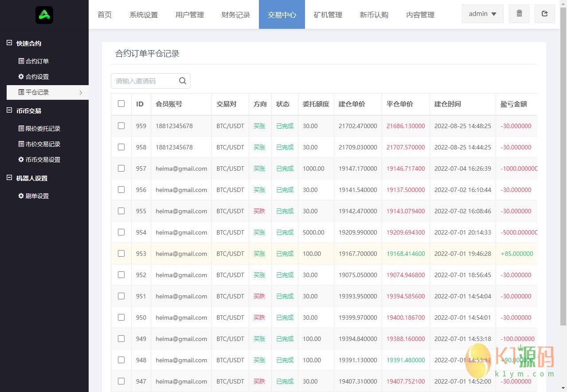Select 平仓记录 in the sidebar
Image resolution: width=567 pixels, height=392 pixels.
[x=37, y=92]
